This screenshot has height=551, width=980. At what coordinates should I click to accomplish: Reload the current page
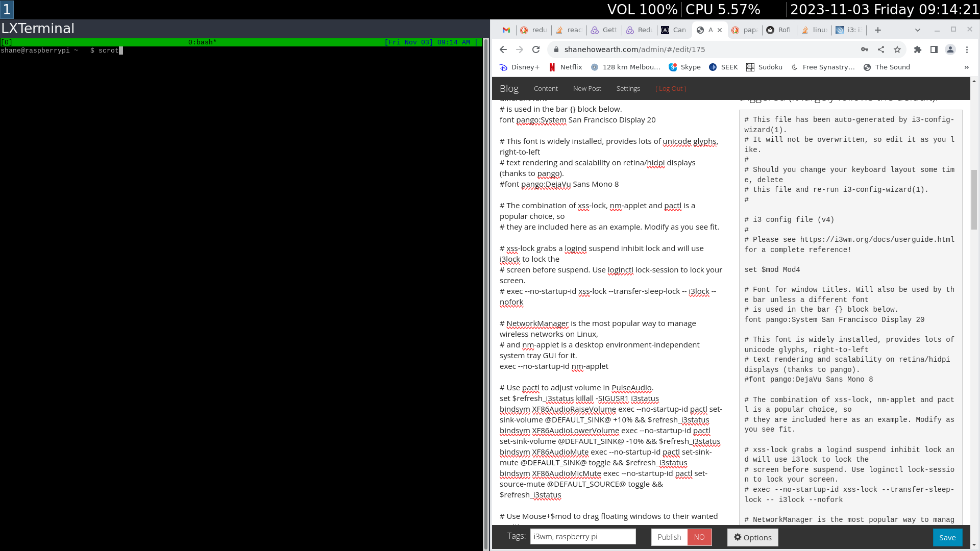click(x=536, y=49)
